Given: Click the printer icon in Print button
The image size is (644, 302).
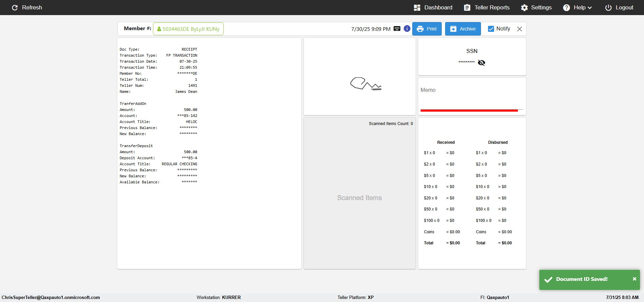Looking at the screenshot, I should click(x=420, y=29).
